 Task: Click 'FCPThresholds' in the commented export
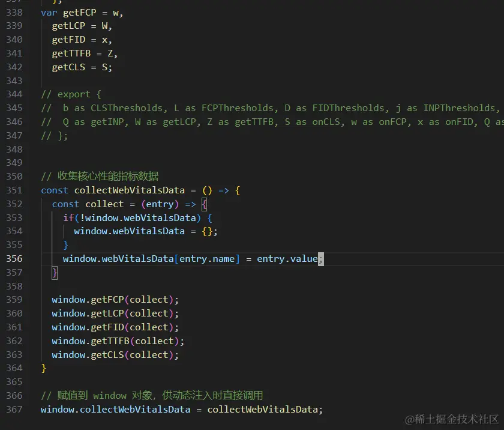click(237, 108)
